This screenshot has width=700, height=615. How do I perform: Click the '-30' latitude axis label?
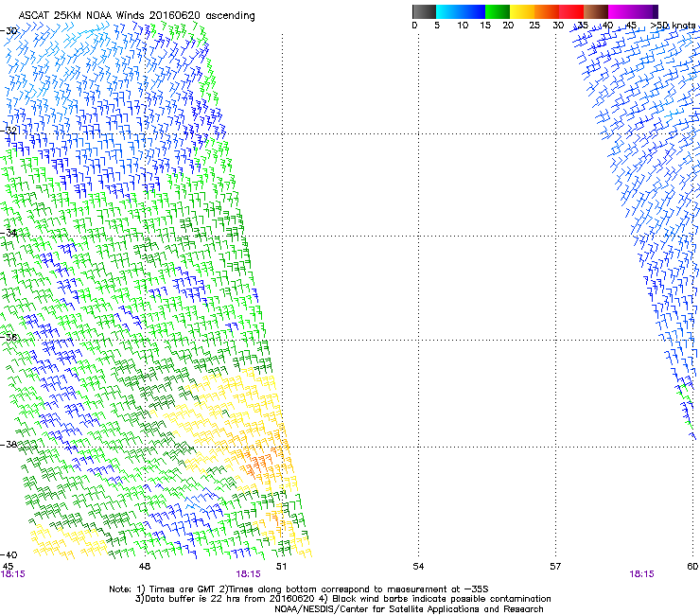(x=9, y=31)
